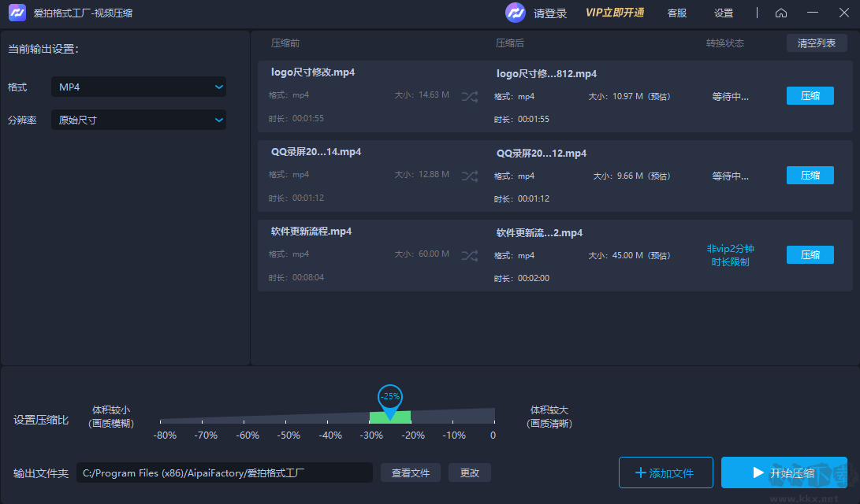Screen dimensions: 860x504
Task: Contact support by clicking 客服
Action: click(x=676, y=13)
